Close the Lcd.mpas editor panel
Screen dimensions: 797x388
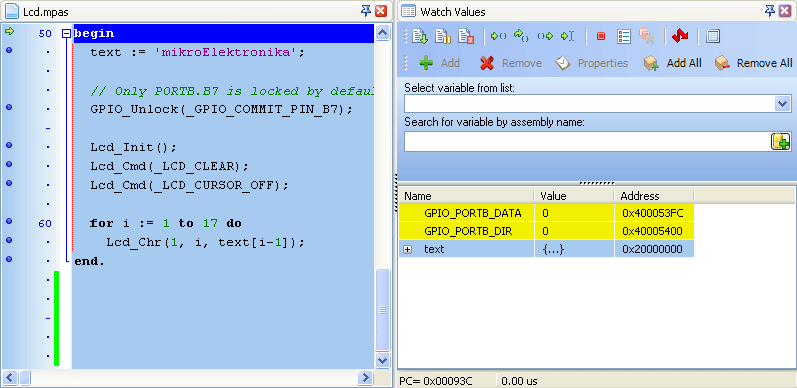click(x=381, y=11)
